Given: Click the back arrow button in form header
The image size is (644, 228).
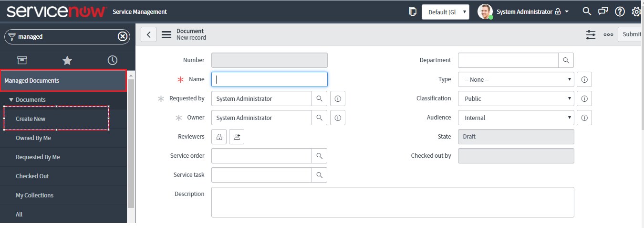Looking at the screenshot, I should (x=148, y=34).
